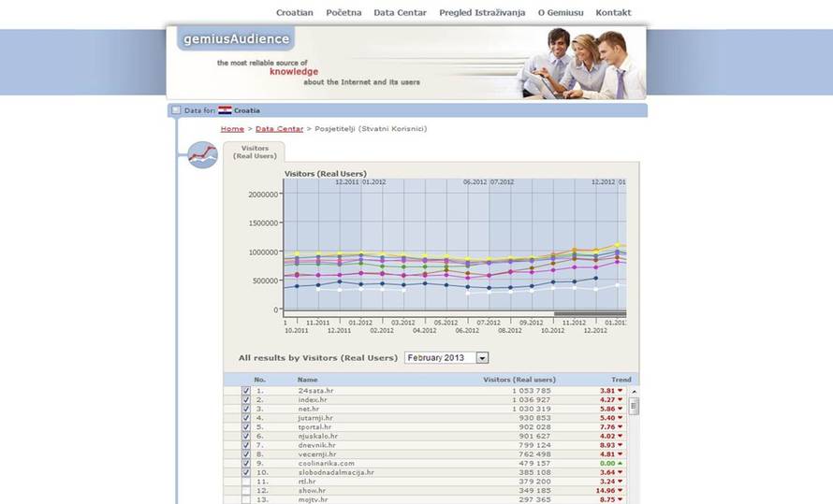Open the Kontakt link
Screen dimensions: 833x504
click(613, 13)
